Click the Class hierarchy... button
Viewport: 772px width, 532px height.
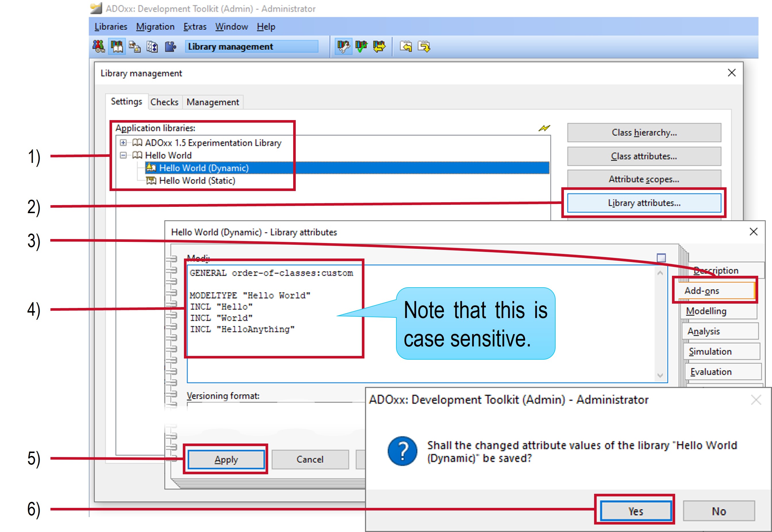tap(644, 132)
